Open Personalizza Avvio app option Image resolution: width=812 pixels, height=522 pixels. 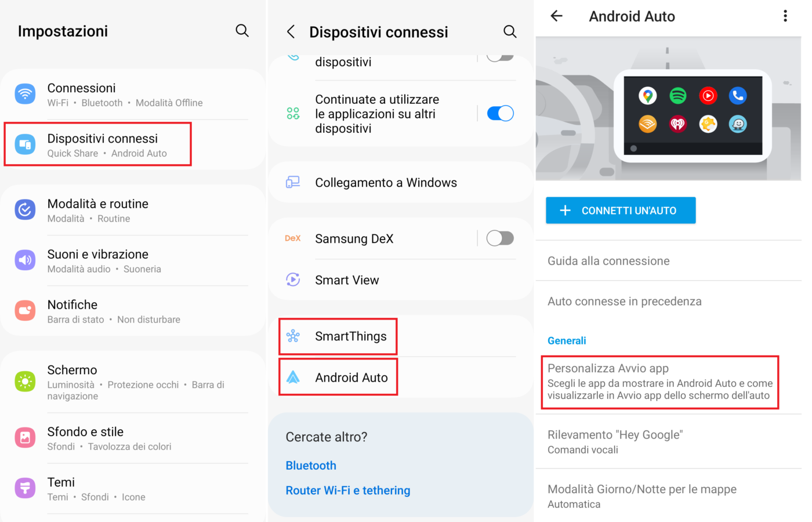[659, 382]
